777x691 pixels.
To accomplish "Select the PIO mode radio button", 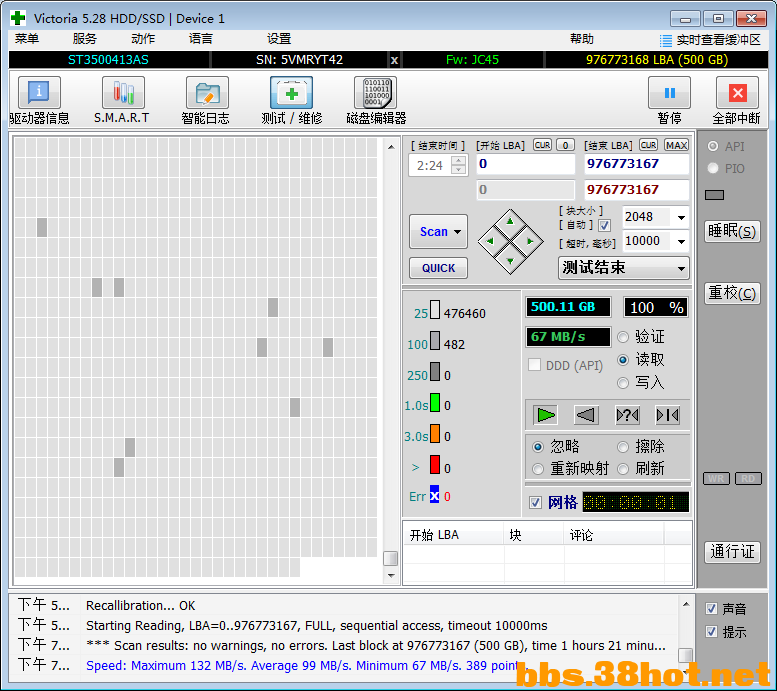I will [713, 169].
